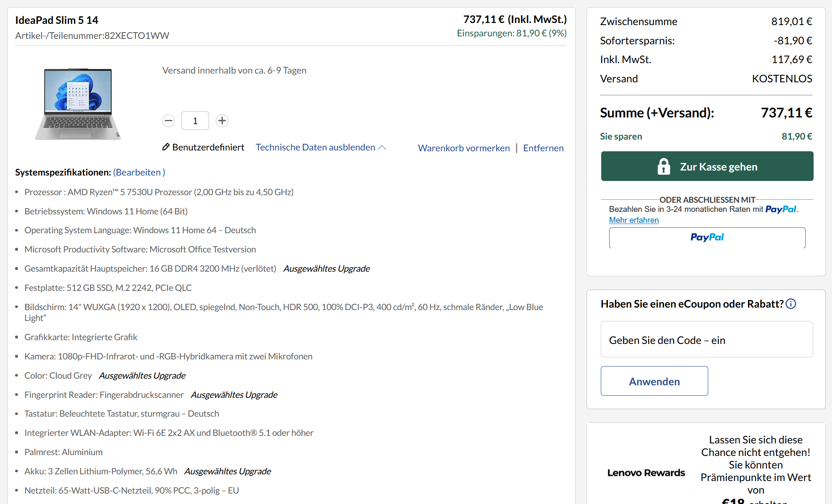The width and height of the screenshot is (832, 504).
Task: Click Warenkorb vormerken link
Action: click(x=464, y=148)
